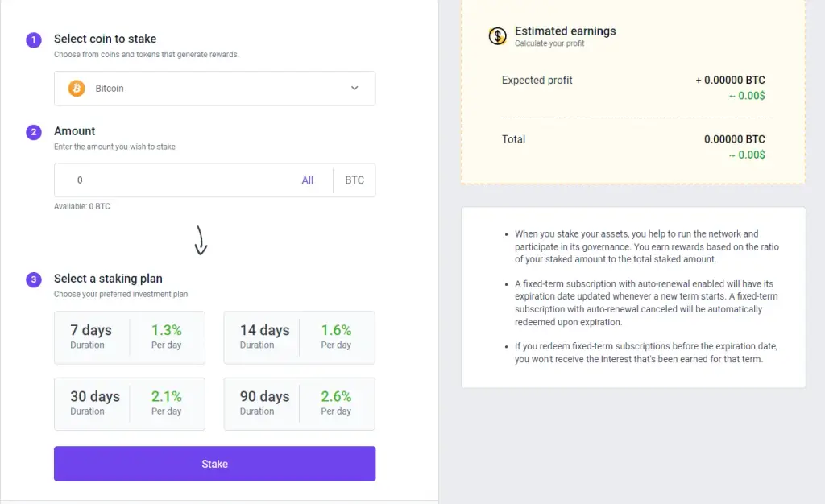Click the Total BTC value
Viewport: 825px width, 504px height.
[735, 139]
